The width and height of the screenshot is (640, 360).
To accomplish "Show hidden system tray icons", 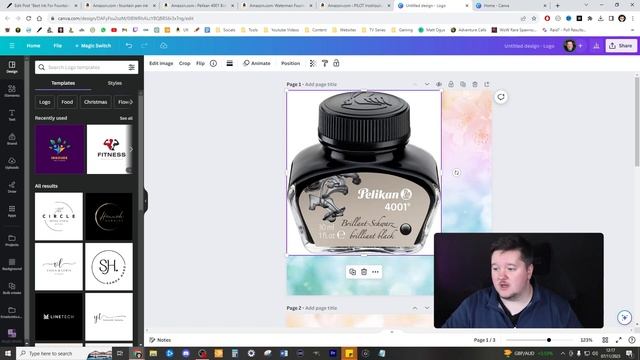I will 562,353.
